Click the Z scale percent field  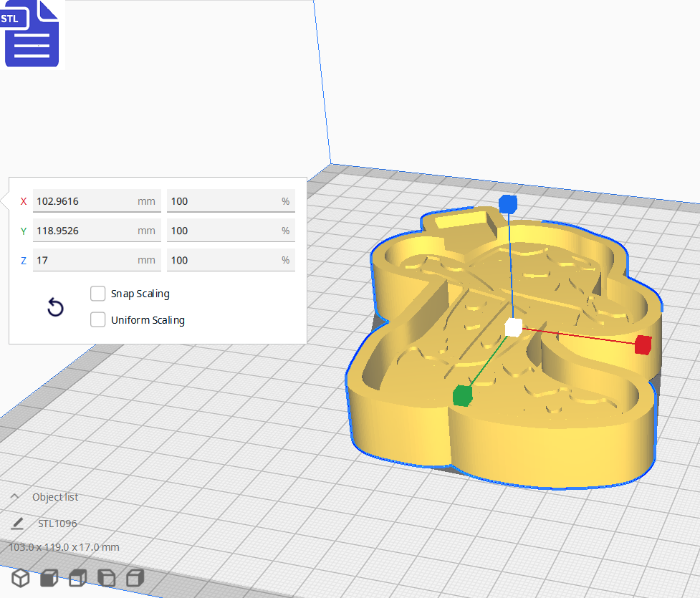[222, 260]
